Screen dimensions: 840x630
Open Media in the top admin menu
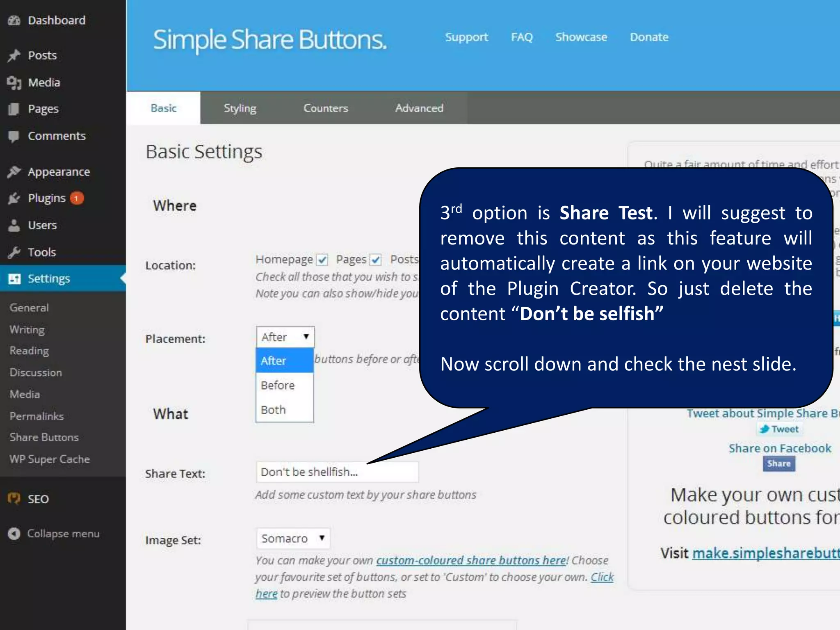click(44, 82)
